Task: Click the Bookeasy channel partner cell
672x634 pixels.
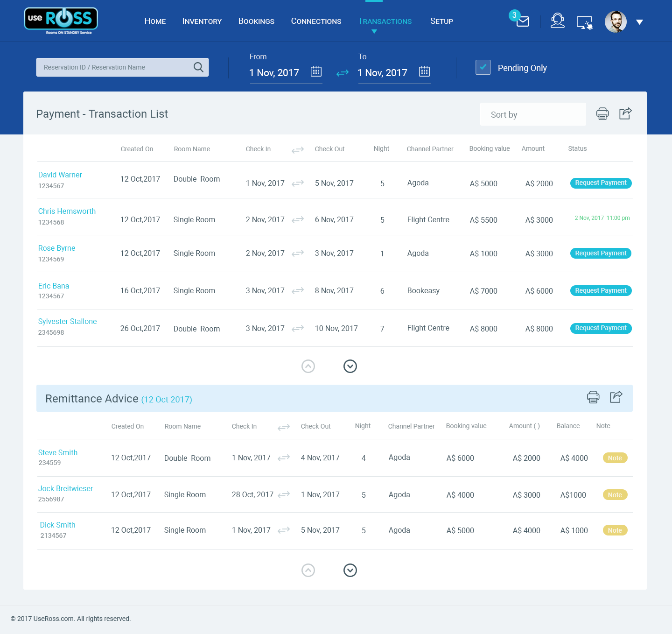Action: coord(423,290)
